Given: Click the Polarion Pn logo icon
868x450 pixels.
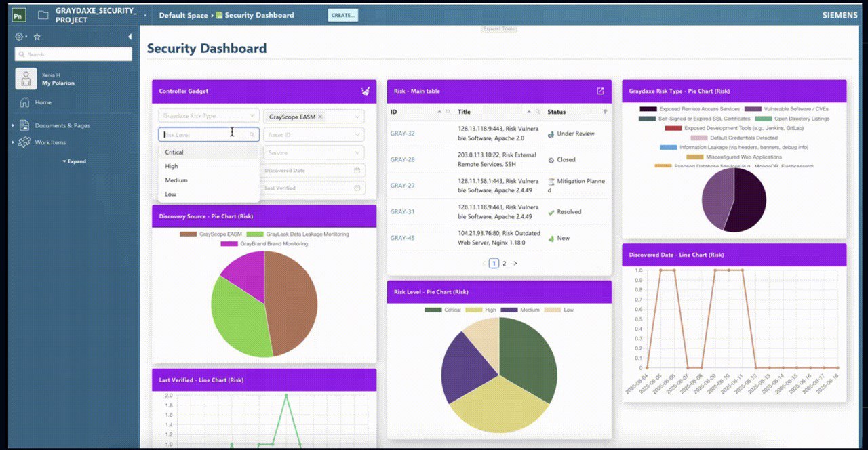Looking at the screenshot, I should tap(20, 15).
